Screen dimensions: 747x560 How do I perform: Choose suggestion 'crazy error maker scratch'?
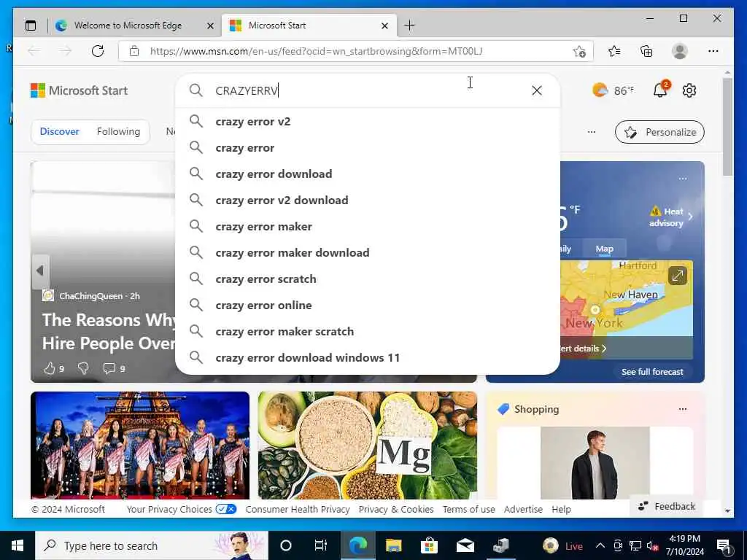click(x=368, y=331)
